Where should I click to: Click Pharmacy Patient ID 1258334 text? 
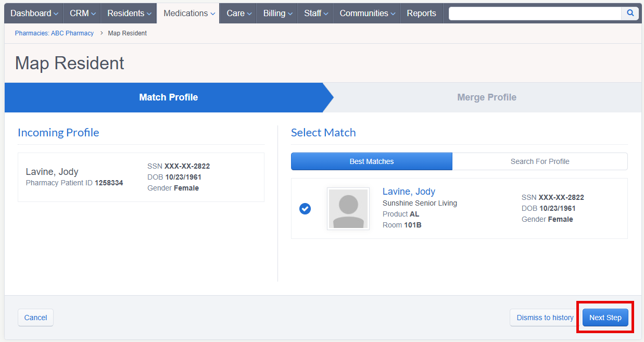(x=74, y=183)
